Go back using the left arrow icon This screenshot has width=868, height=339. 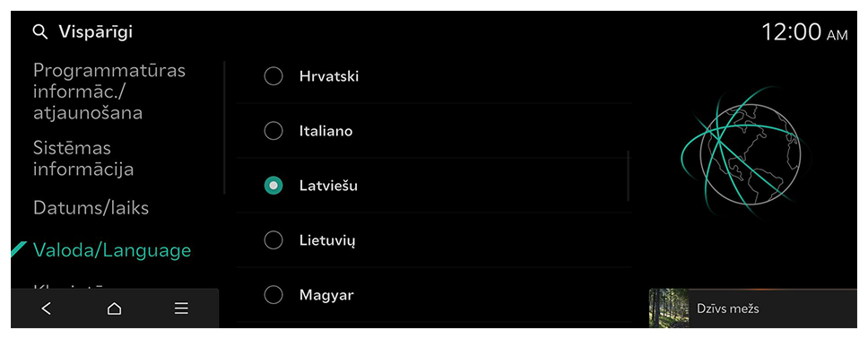pyautogui.click(x=47, y=309)
